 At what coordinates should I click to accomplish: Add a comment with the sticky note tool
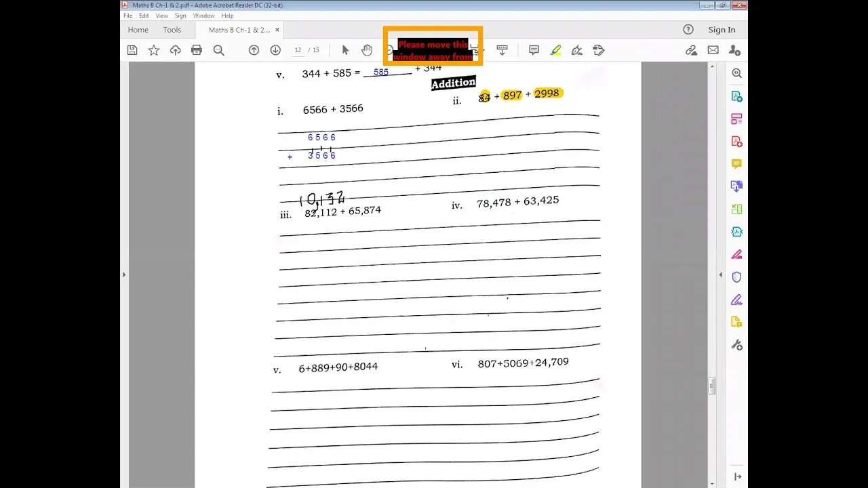pos(534,50)
